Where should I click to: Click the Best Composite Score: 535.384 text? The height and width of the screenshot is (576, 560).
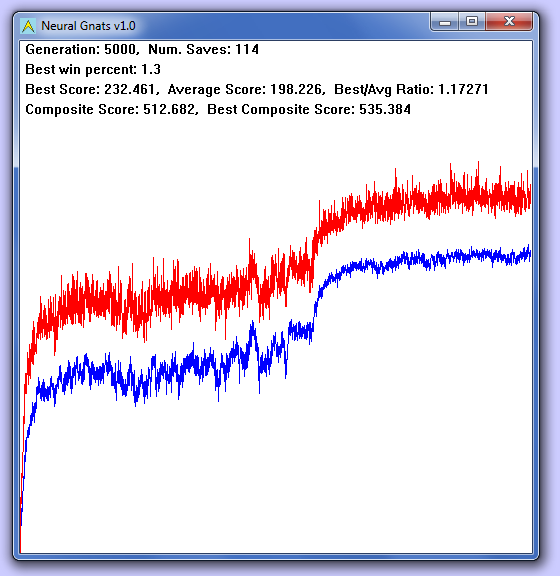[309, 109]
